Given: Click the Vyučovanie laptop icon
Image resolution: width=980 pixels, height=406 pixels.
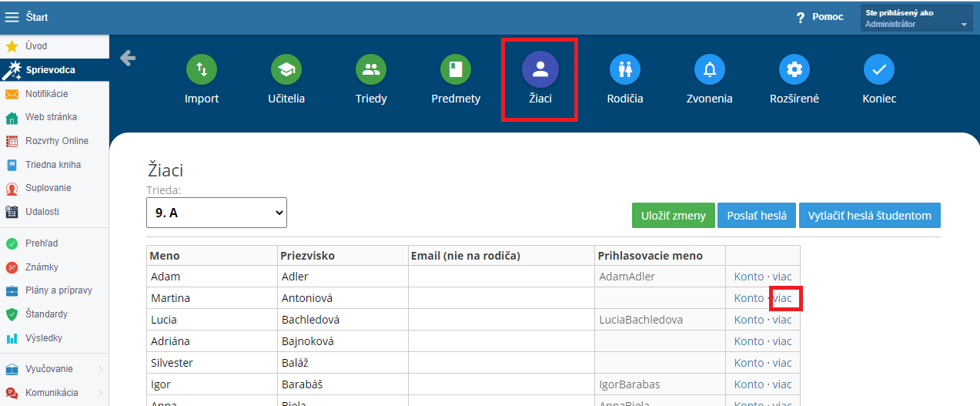Looking at the screenshot, I should (x=12, y=370).
